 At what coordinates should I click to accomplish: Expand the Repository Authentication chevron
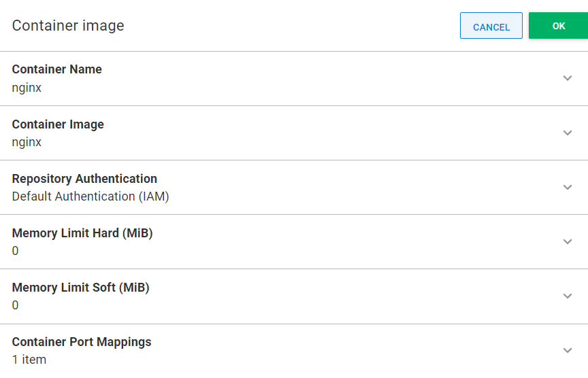[568, 188]
